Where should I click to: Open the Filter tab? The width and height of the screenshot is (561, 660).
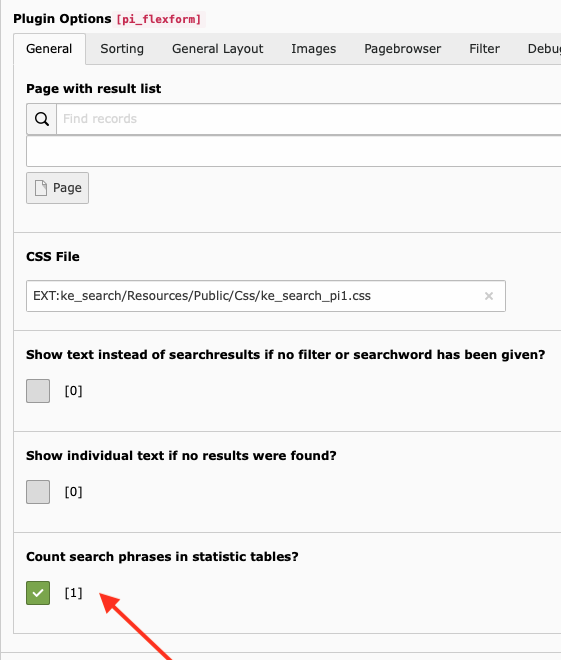(484, 49)
